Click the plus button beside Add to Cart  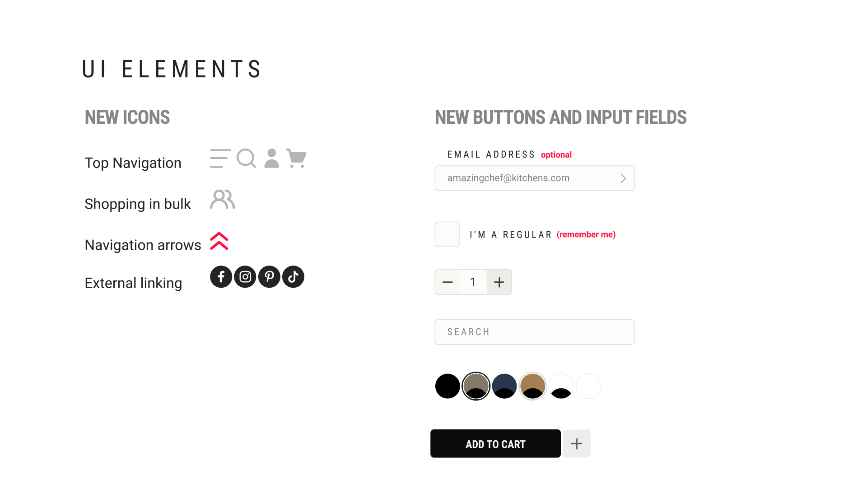pyautogui.click(x=576, y=443)
